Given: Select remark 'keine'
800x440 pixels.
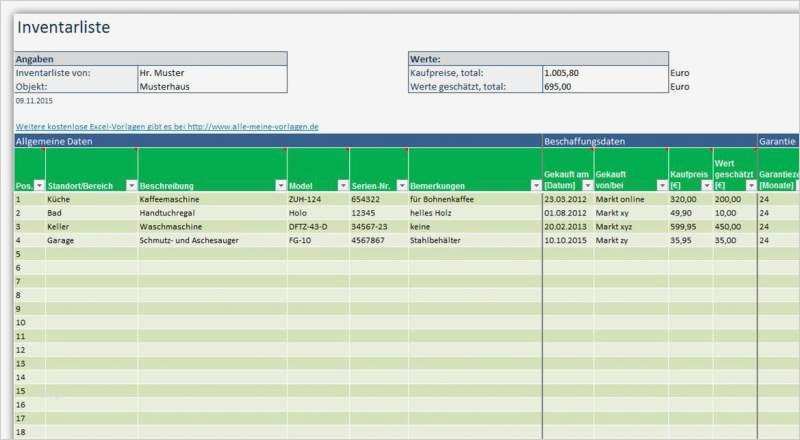Looking at the screenshot, I should (475, 227).
